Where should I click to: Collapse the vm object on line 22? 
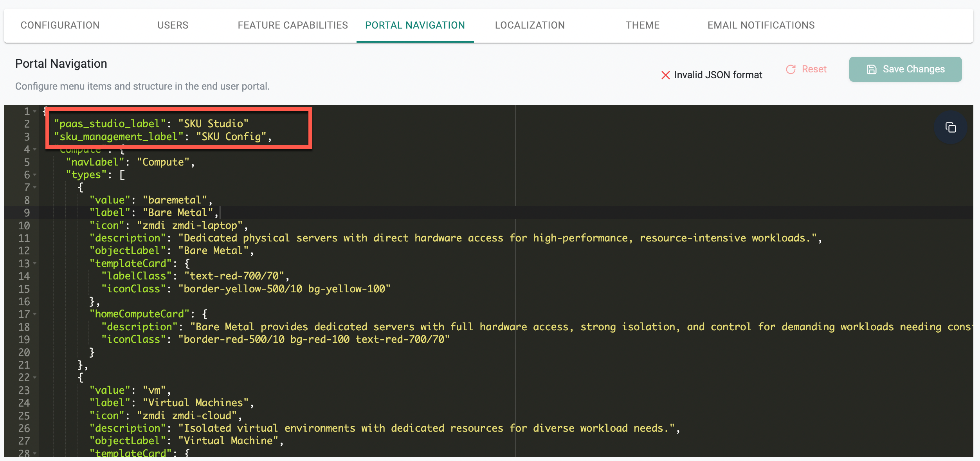[x=35, y=377]
